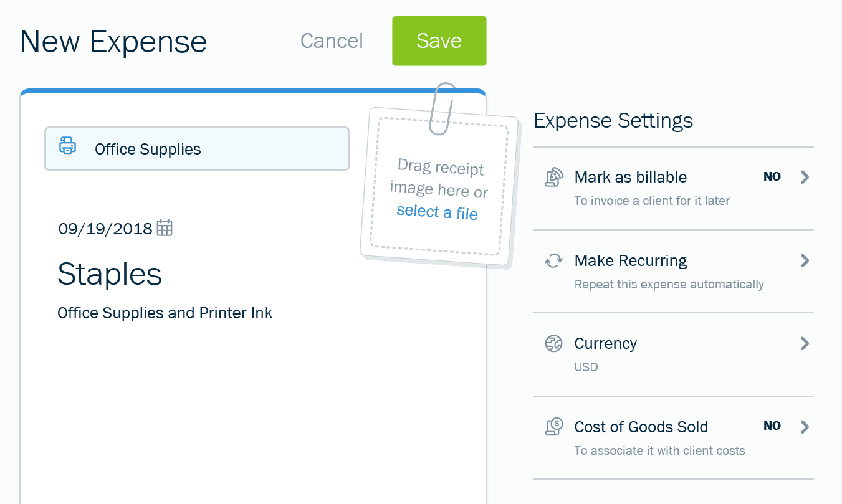Save the new expense
Screen dimensions: 842x504
pos(439,41)
